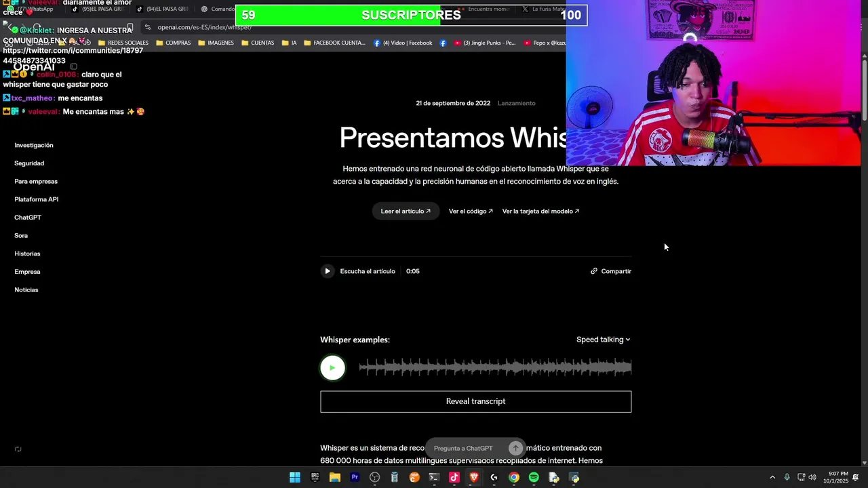
Task: Open the Windows Start menu
Action: (295, 478)
